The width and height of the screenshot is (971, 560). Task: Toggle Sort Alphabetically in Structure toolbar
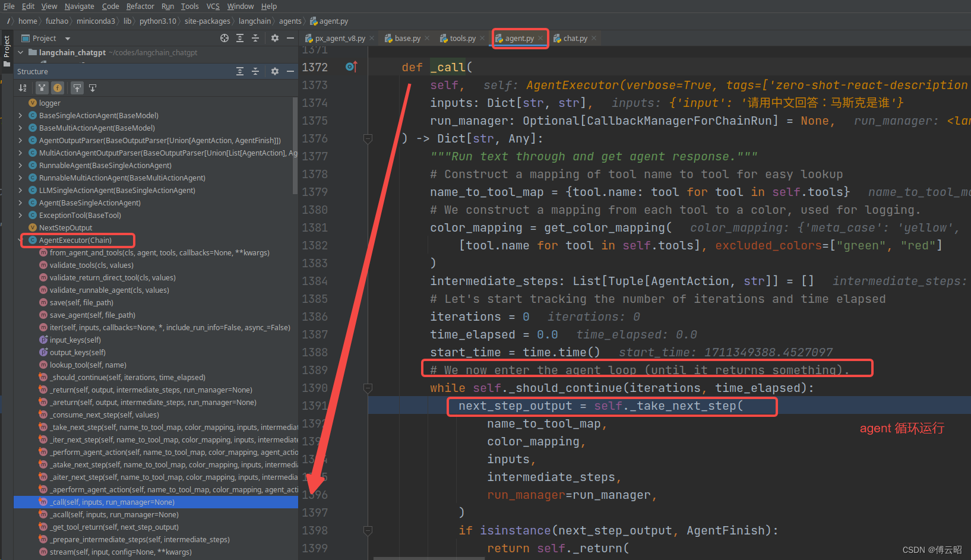(23, 88)
